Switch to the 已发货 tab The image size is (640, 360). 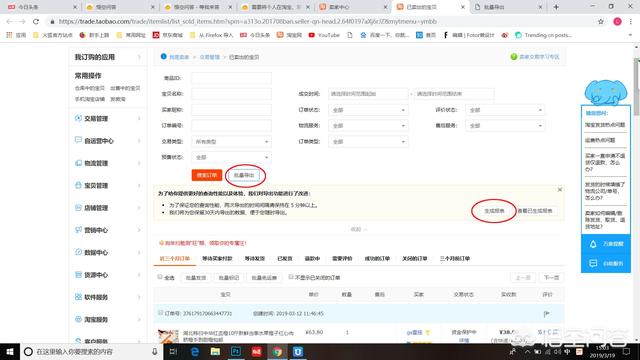coord(284,258)
